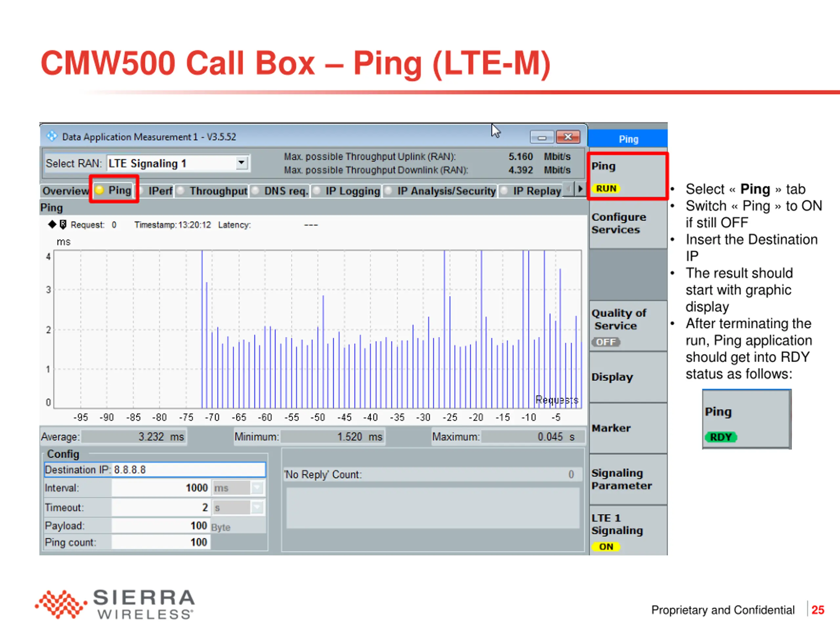Click the Minimum value 1.520 ms
This screenshot has height=630, width=840.
tap(333, 437)
